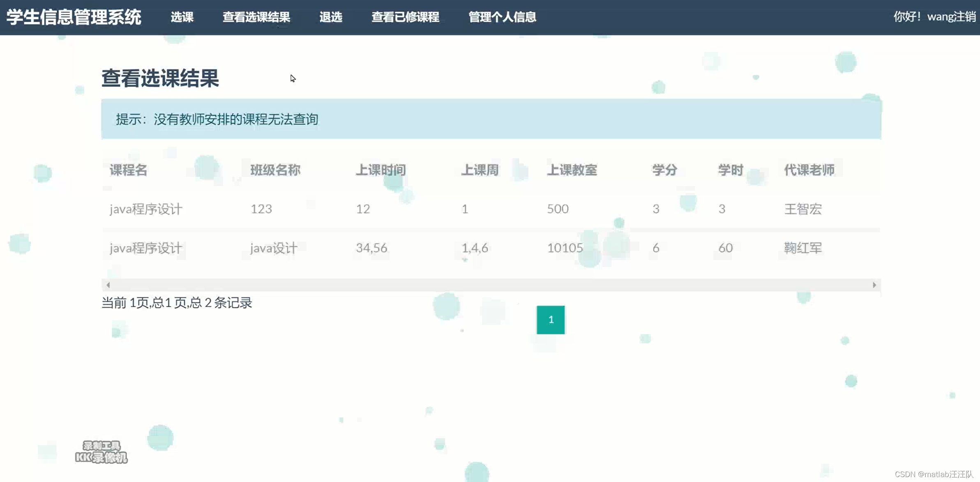Click the blue 提示 info alert banner

(491, 119)
